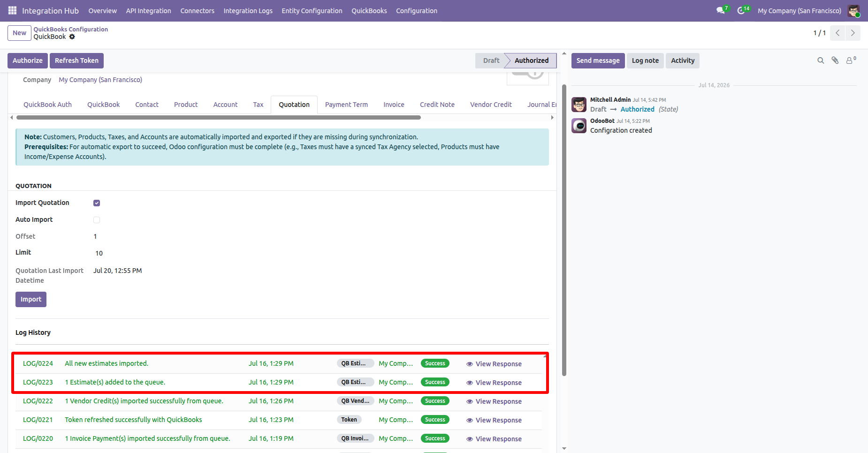
Task: Go to the next record arrow
Action: (x=853, y=33)
